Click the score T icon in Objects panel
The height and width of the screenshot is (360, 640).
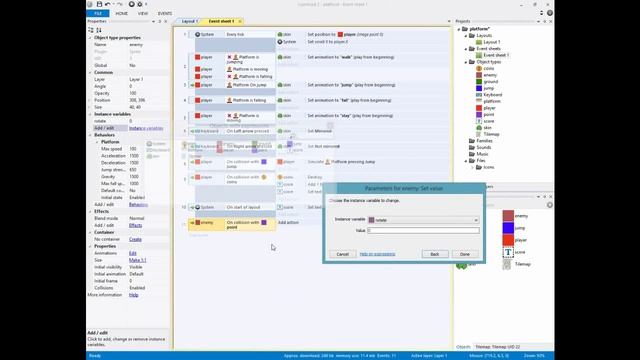[x=508, y=252]
